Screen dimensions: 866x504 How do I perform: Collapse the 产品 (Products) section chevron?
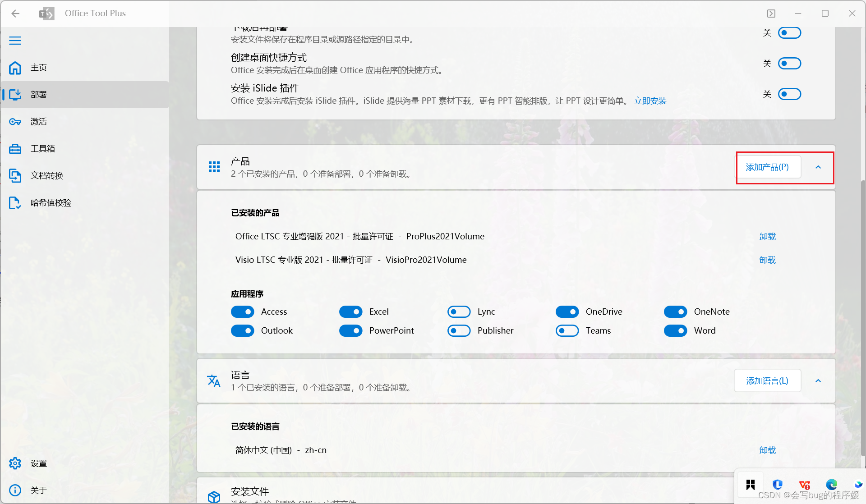(818, 167)
